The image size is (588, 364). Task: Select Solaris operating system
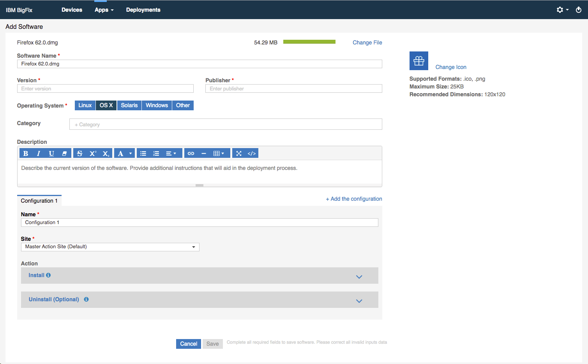pyautogui.click(x=129, y=105)
